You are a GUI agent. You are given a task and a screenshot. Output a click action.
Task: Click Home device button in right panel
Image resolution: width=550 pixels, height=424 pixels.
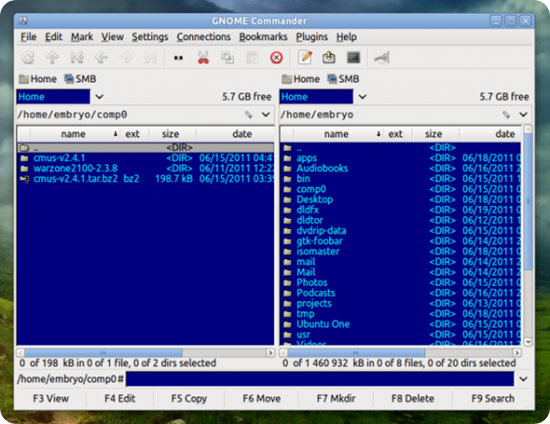(x=301, y=79)
